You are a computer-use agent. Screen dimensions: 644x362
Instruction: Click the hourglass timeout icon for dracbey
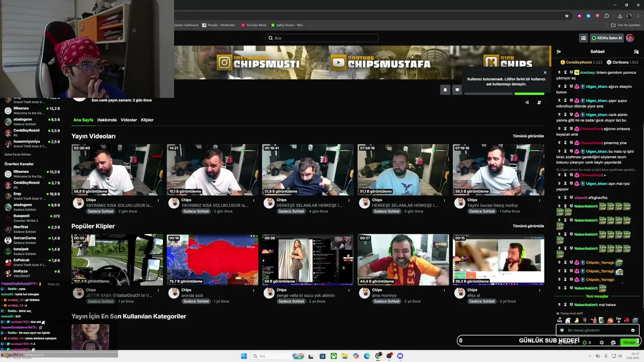coord(565,72)
